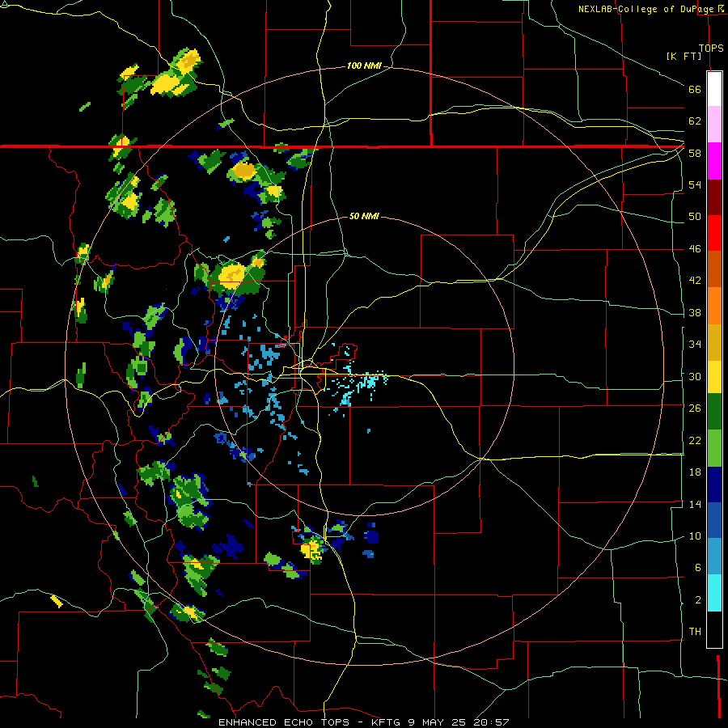Click the legend value '30'
The height and width of the screenshot is (728, 728).
pos(695,376)
